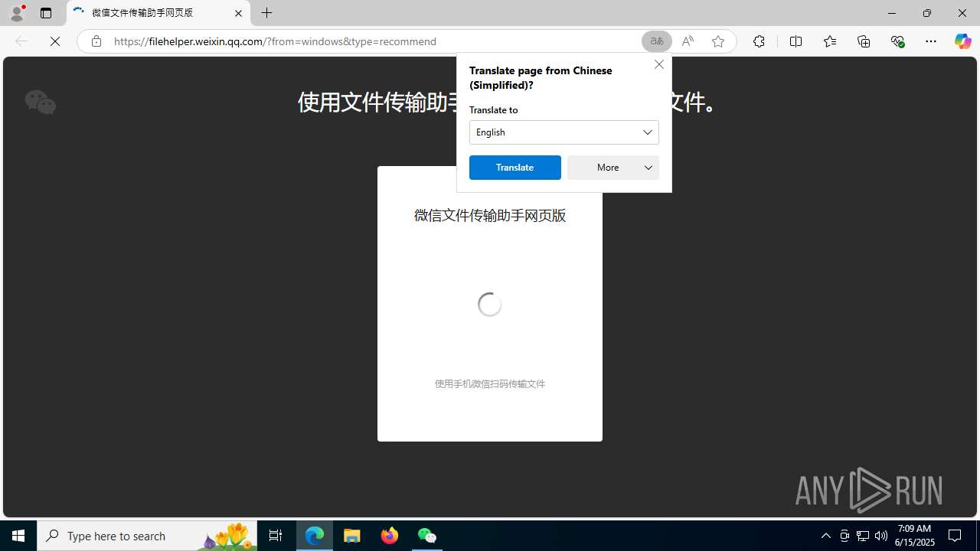Screen dimensions: 980x551
Task: Stop loading the page
Action: [x=55, y=41]
